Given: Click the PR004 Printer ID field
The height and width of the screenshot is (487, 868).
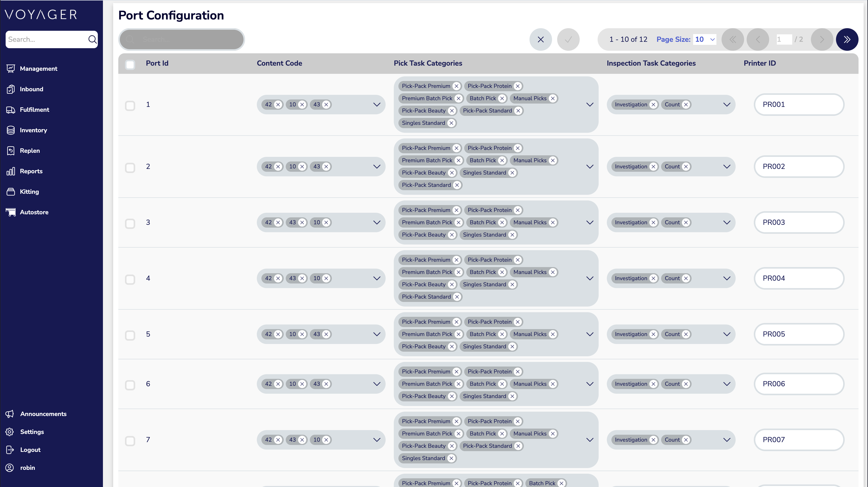Looking at the screenshot, I should [x=799, y=278].
